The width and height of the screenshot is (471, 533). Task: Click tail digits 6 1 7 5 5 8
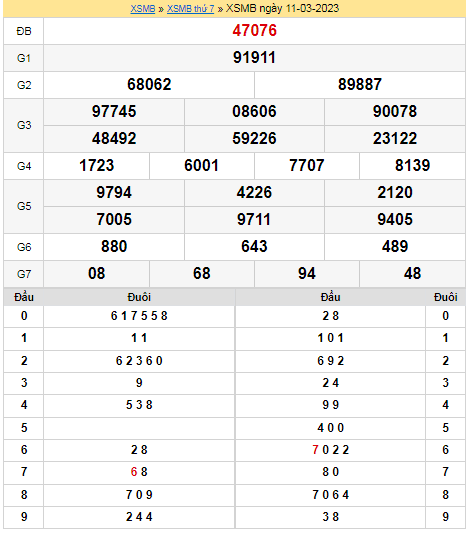pos(139,316)
